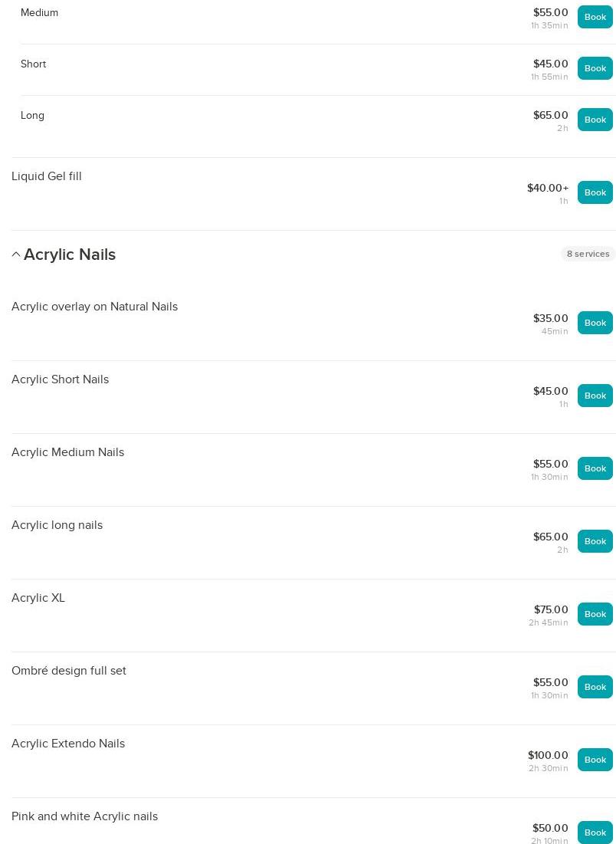Click the 8 services count badge
The image size is (616, 844).
click(x=588, y=254)
